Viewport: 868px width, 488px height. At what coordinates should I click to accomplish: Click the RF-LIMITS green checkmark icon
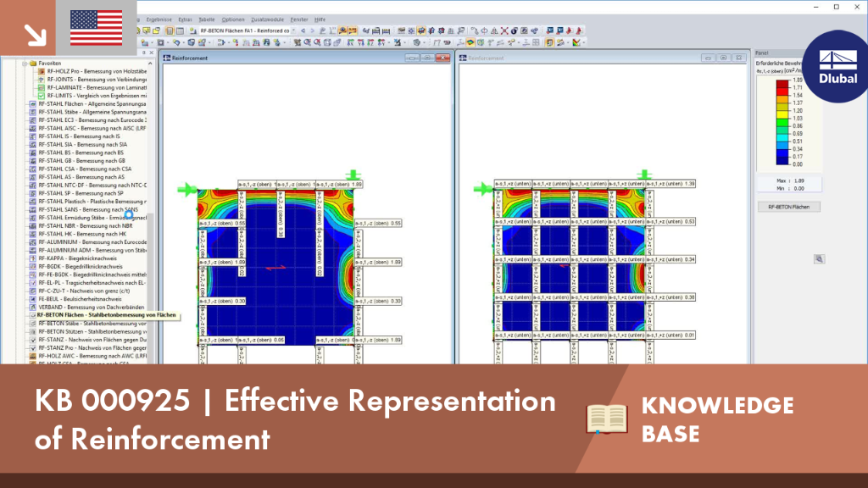pos(41,96)
